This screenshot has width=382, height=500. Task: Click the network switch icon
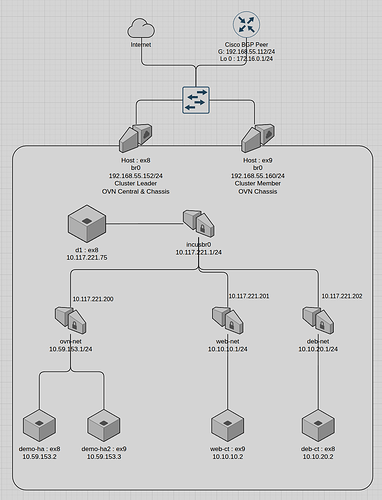(196, 100)
